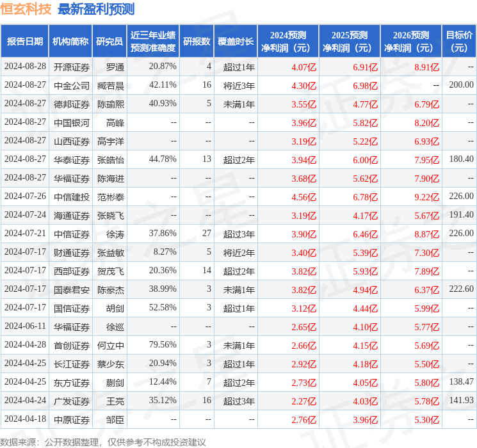477x448 pixels.
Task: Select the 东方证券 institution cell
Action: tap(72, 382)
